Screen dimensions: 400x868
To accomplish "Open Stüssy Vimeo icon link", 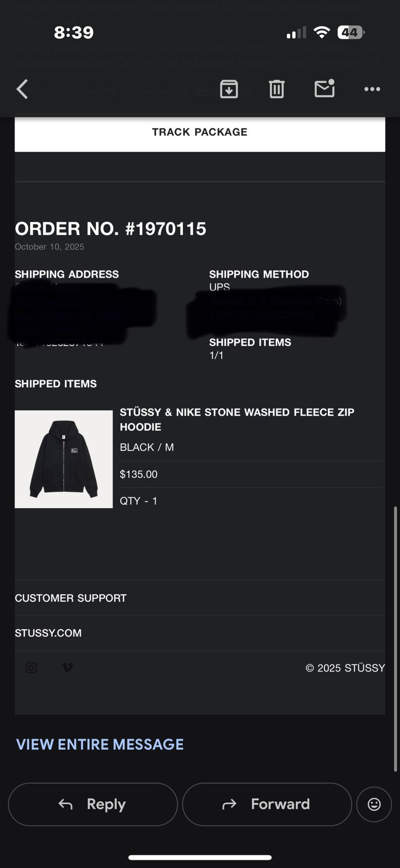I will 67,668.
